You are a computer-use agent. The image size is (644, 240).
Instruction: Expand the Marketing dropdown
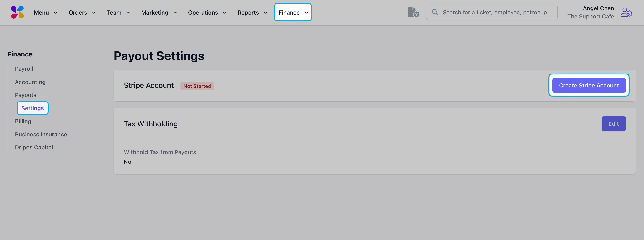tap(159, 13)
